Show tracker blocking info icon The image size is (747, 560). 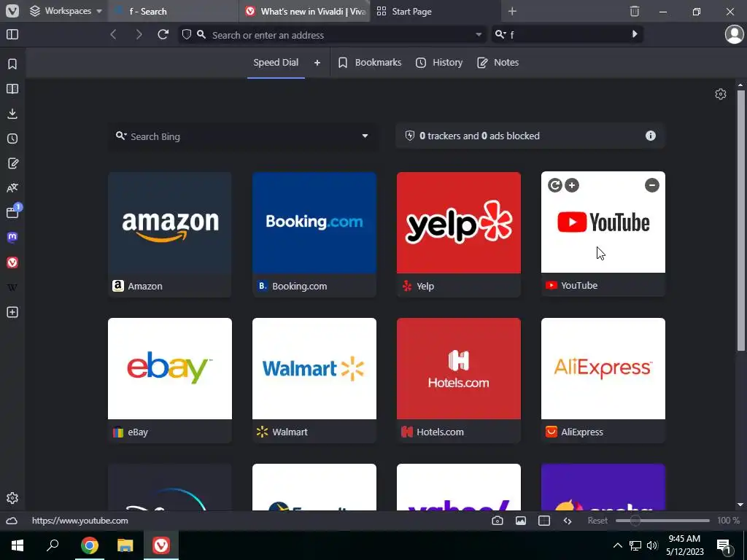650,136
